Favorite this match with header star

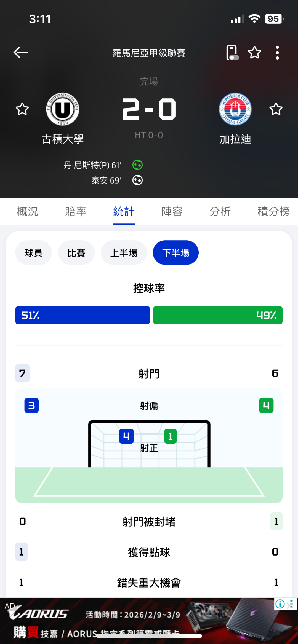click(x=254, y=53)
